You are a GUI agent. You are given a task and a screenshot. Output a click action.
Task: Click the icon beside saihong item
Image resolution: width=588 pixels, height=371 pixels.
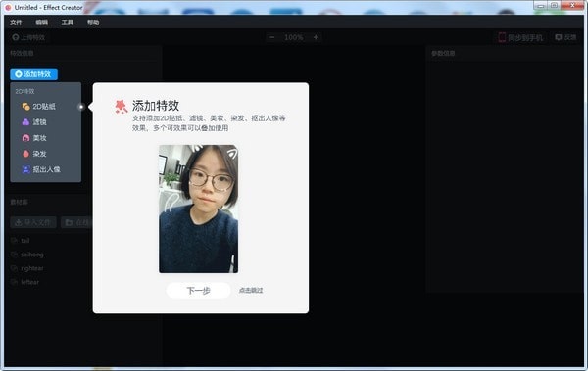click(x=15, y=255)
